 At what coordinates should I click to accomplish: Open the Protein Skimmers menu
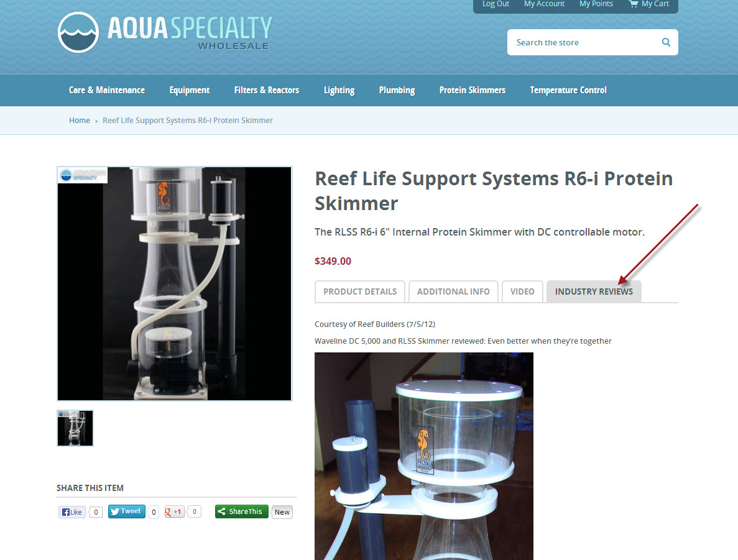(x=472, y=90)
